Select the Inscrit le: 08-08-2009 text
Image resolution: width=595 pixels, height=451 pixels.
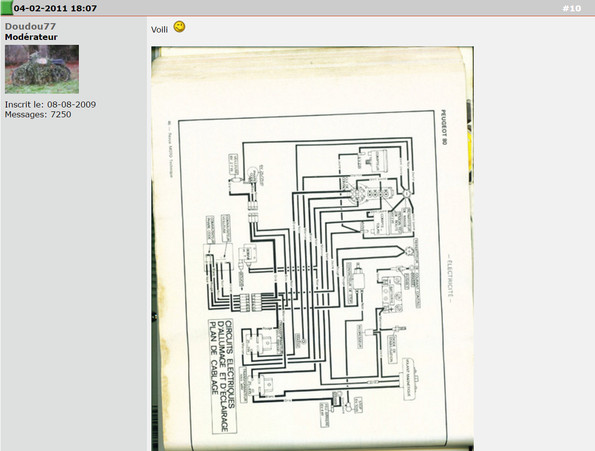click(x=50, y=104)
